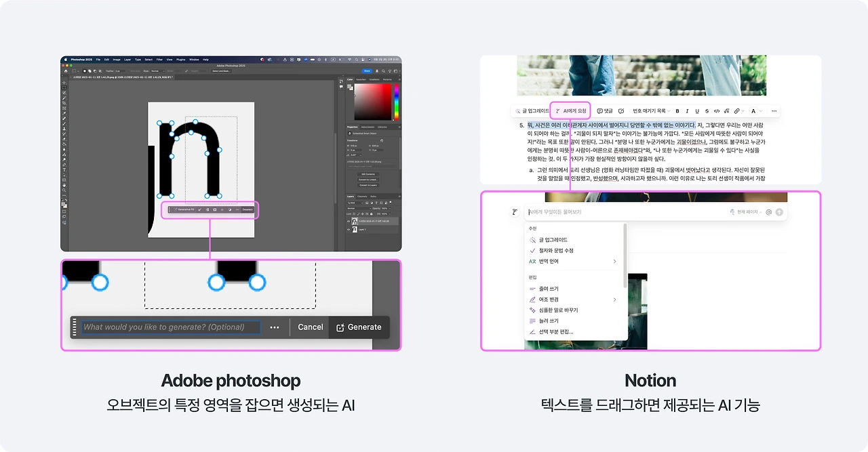Select the Layer 1 thumbnail in Layers panel
This screenshot has width=868, height=452.
pyautogui.click(x=355, y=230)
